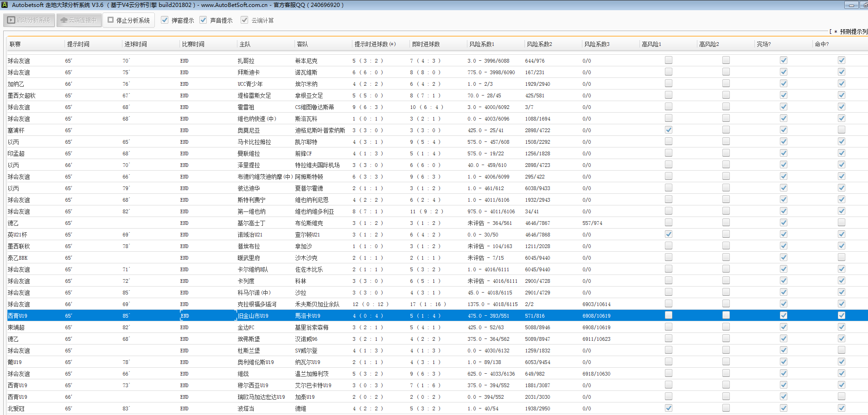Viewport: 868px width, 415px height.
Task: Click the 提示时进球数 (*) column header
Action: click(375, 44)
